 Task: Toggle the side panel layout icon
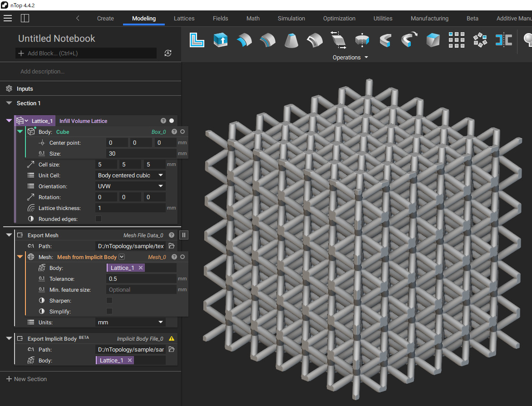25,18
